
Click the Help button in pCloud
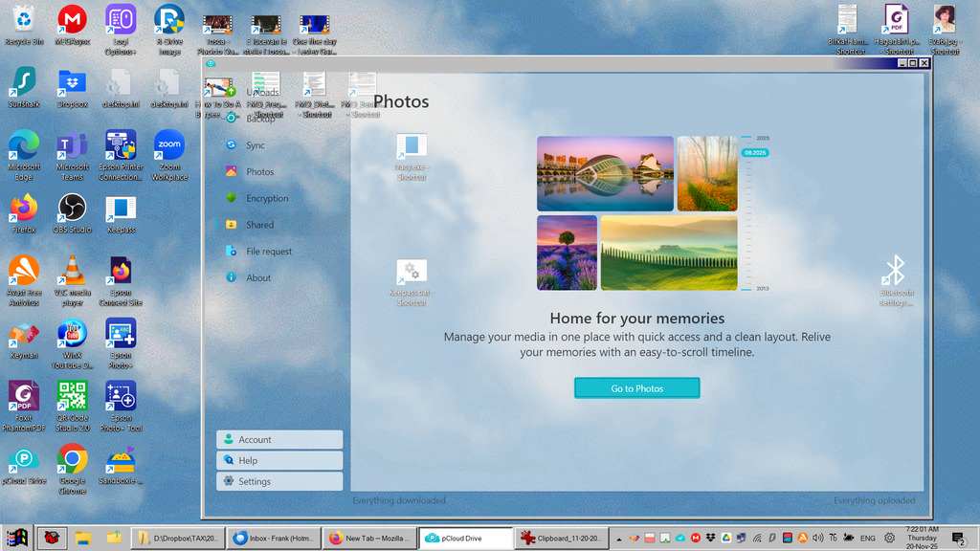point(279,460)
